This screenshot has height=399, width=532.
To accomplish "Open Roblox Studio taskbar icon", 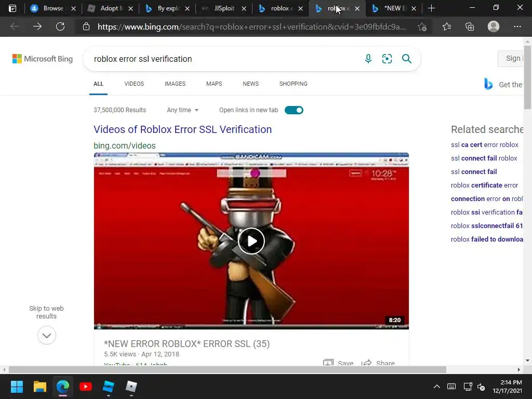I will point(108,387).
